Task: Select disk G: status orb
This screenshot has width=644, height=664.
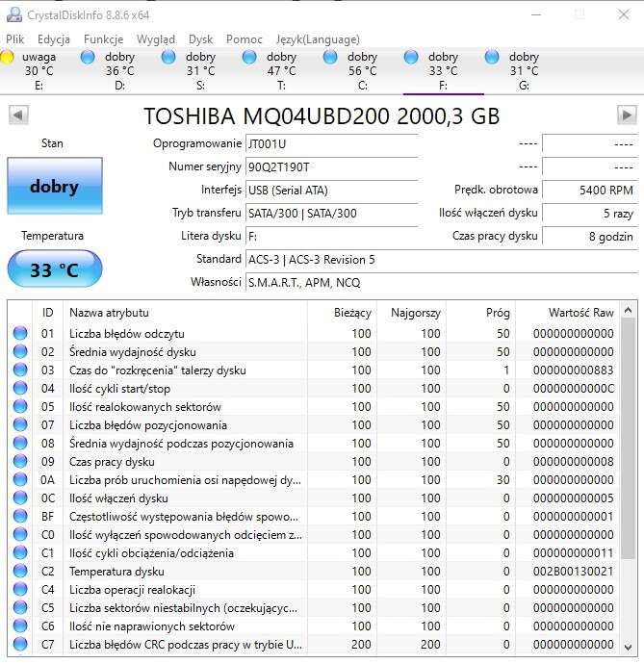Action: [493, 58]
